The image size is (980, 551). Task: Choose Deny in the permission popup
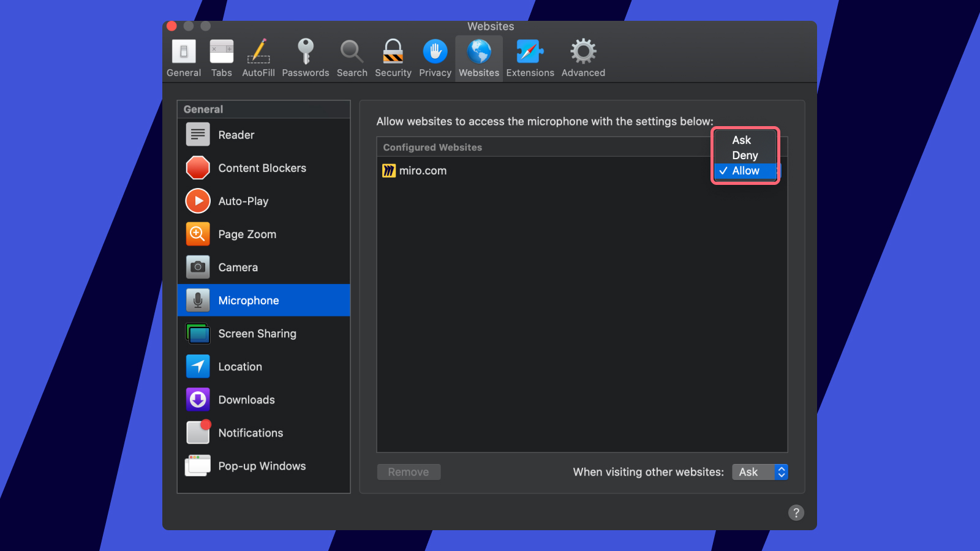pos(745,156)
